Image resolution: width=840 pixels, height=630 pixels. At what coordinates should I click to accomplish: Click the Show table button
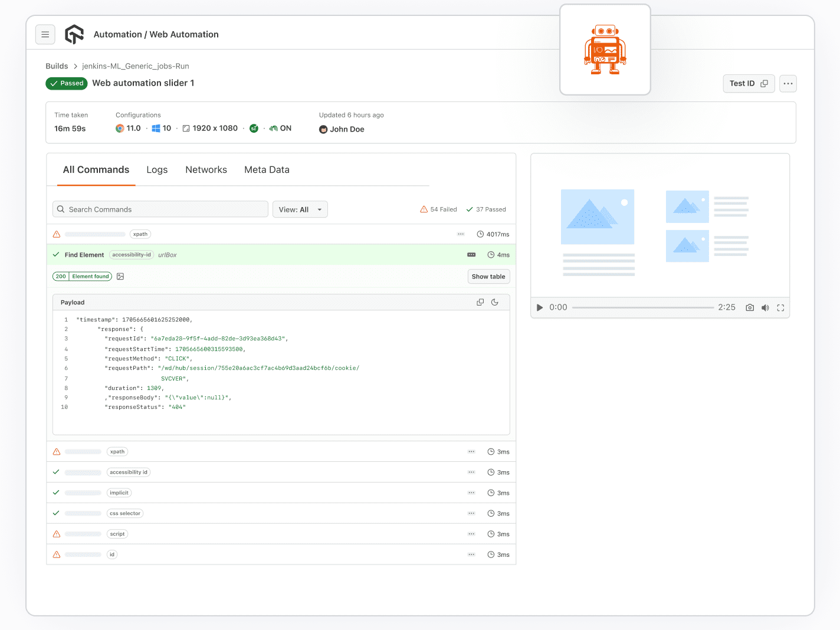click(488, 276)
